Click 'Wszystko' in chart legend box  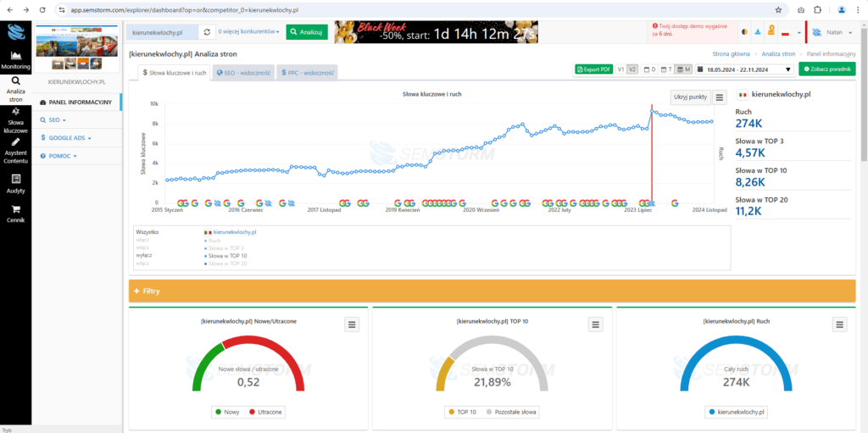click(x=147, y=232)
